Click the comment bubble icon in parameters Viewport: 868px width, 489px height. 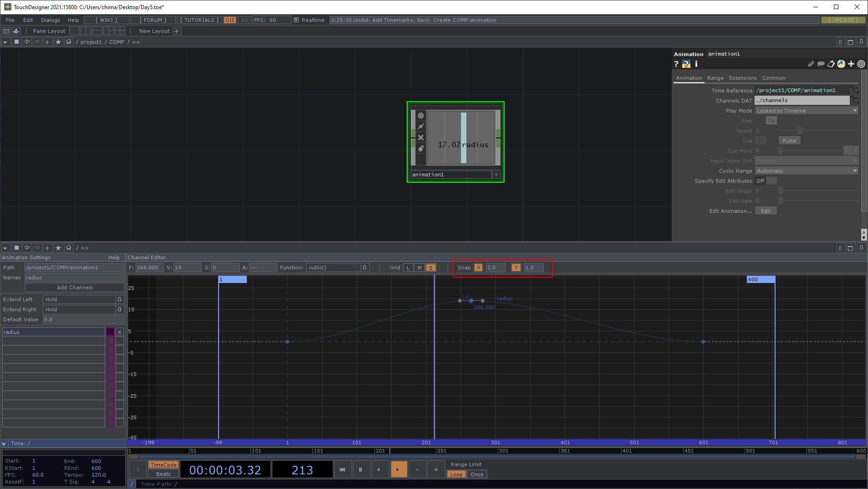pos(821,64)
